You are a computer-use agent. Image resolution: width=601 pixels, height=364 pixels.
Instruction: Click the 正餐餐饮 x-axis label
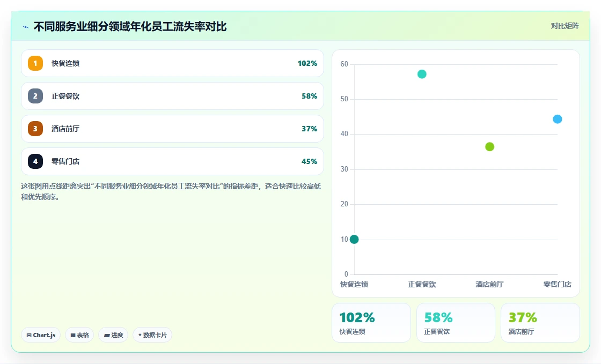tap(422, 284)
